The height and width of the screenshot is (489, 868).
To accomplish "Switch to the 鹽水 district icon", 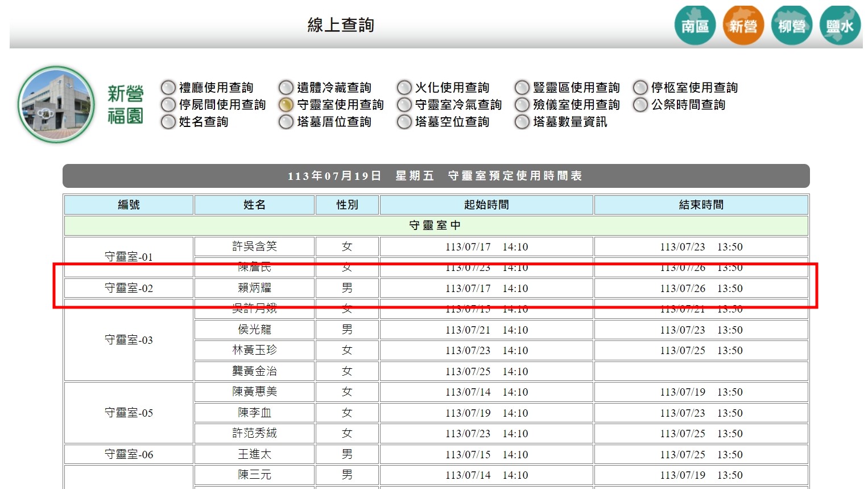I will coord(840,26).
